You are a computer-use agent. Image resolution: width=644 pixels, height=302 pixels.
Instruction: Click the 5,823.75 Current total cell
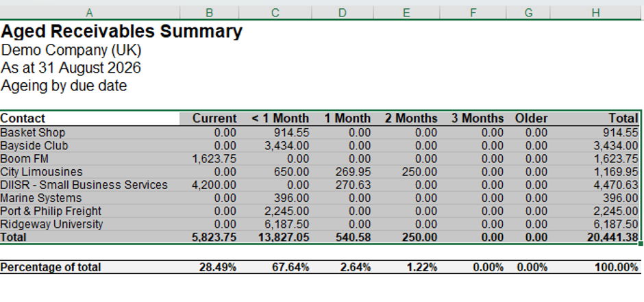pyautogui.click(x=209, y=237)
